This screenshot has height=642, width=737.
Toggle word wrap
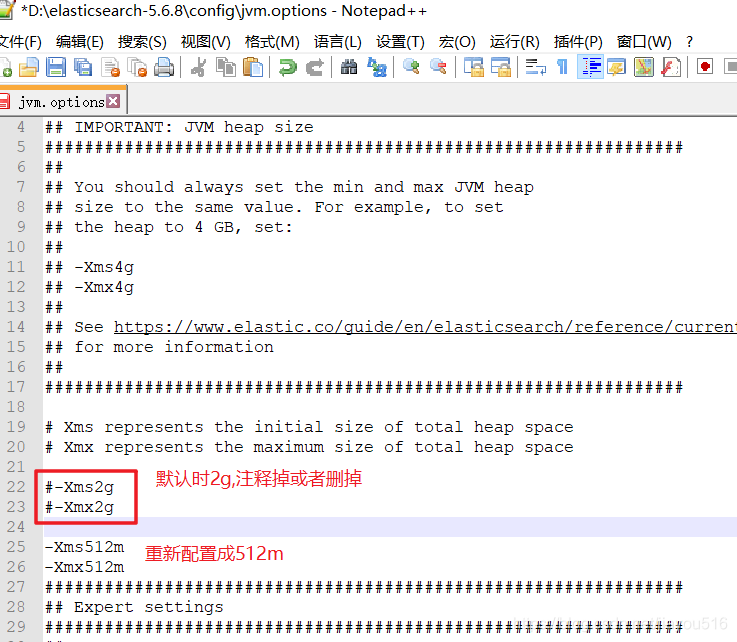pos(535,67)
